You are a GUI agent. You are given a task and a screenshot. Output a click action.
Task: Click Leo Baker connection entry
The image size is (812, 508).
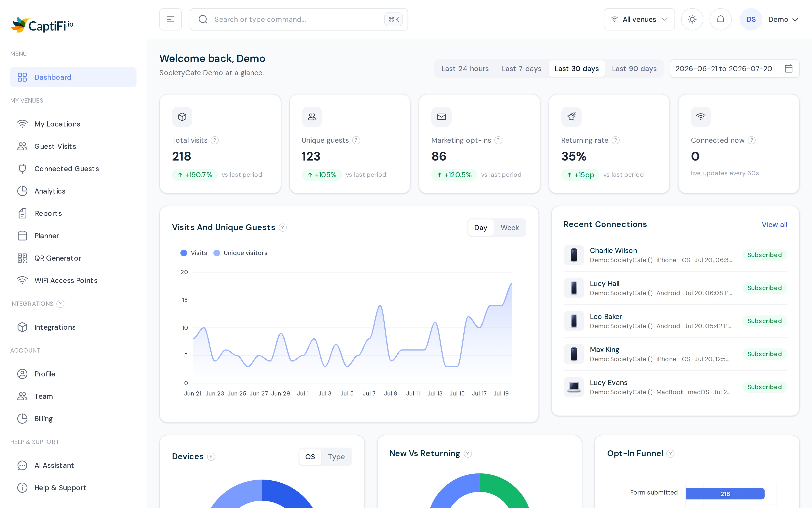coord(675,321)
